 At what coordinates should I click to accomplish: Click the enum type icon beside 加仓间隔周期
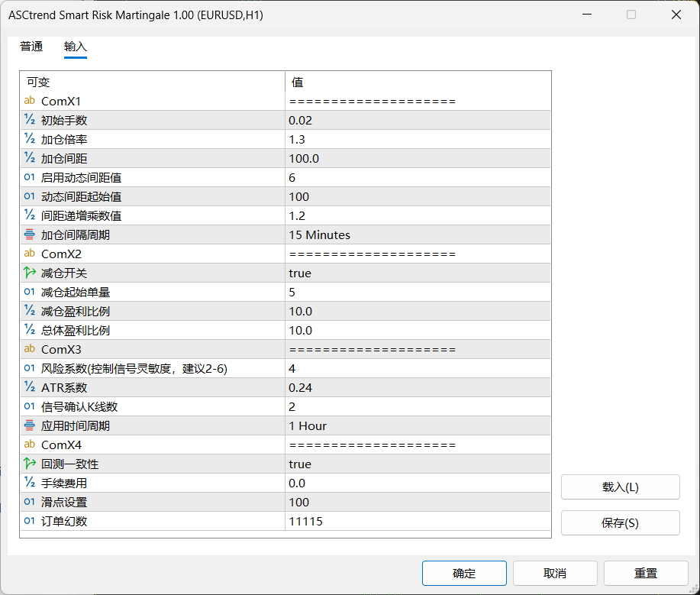[x=30, y=234]
